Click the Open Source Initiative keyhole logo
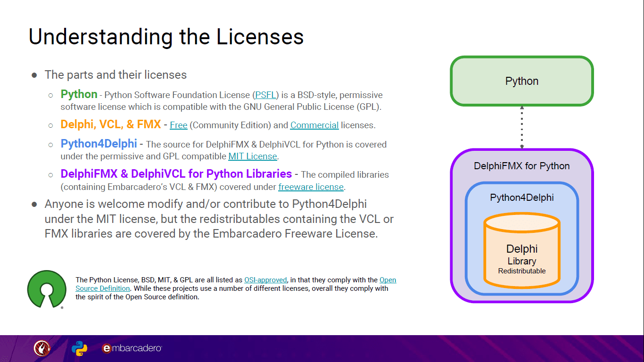 (47, 289)
